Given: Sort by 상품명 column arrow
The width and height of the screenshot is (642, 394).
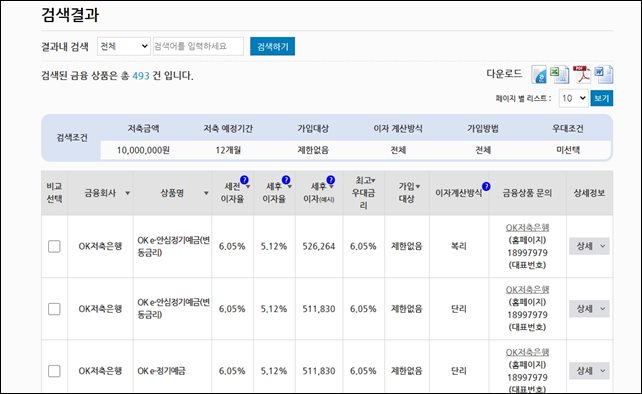Looking at the screenshot, I should coord(206,193).
